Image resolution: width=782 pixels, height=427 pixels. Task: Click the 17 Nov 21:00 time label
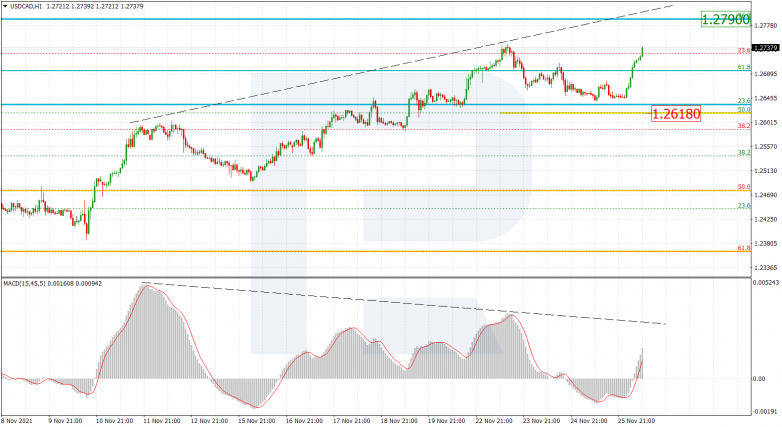(x=352, y=421)
